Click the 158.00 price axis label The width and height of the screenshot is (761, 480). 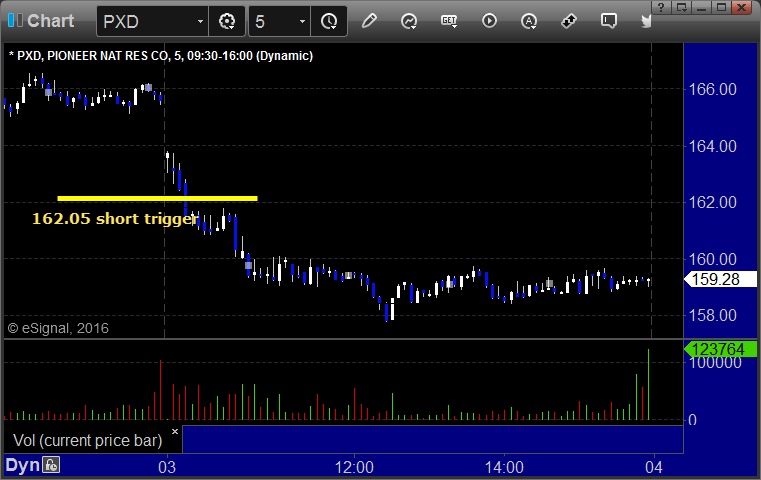712,315
